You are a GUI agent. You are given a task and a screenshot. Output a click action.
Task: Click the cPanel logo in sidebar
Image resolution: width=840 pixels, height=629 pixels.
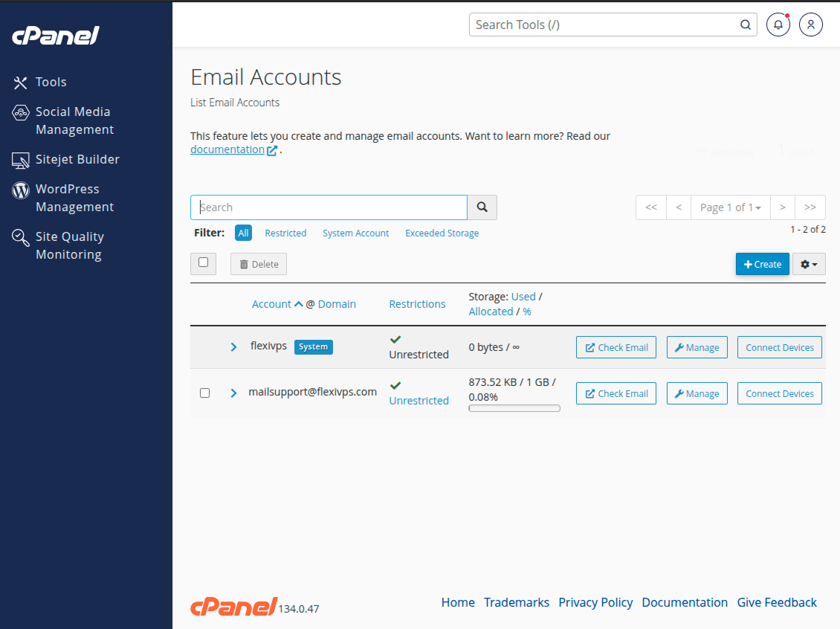(56, 36)
